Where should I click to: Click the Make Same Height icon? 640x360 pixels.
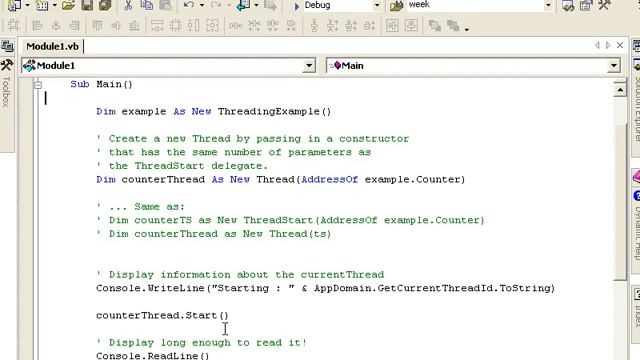pyautogui.click(x=194, y=25)
